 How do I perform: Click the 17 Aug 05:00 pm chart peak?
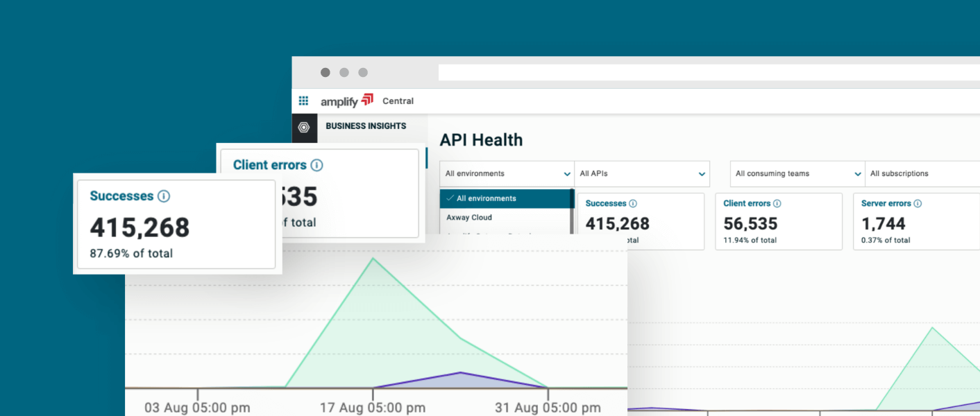click(x=373, y=259)
